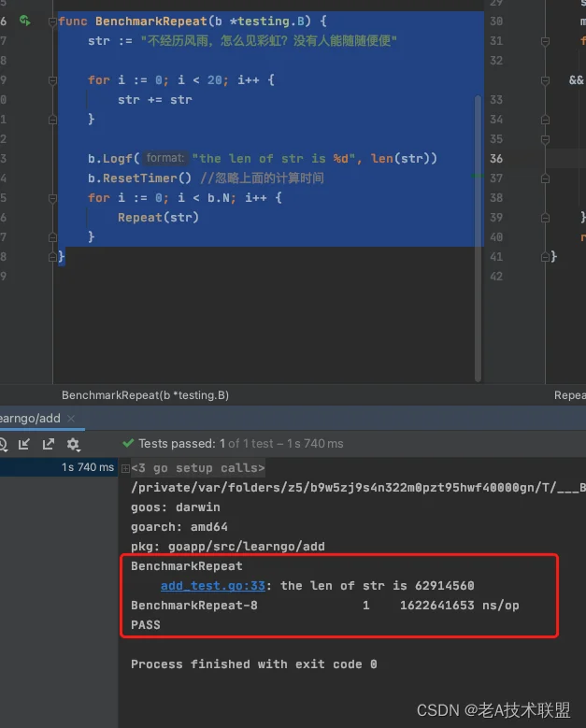Click the 'len(str)' argument in b.Logf
The height and width of the screenshot is (728, 586).
tap(399, 158)
